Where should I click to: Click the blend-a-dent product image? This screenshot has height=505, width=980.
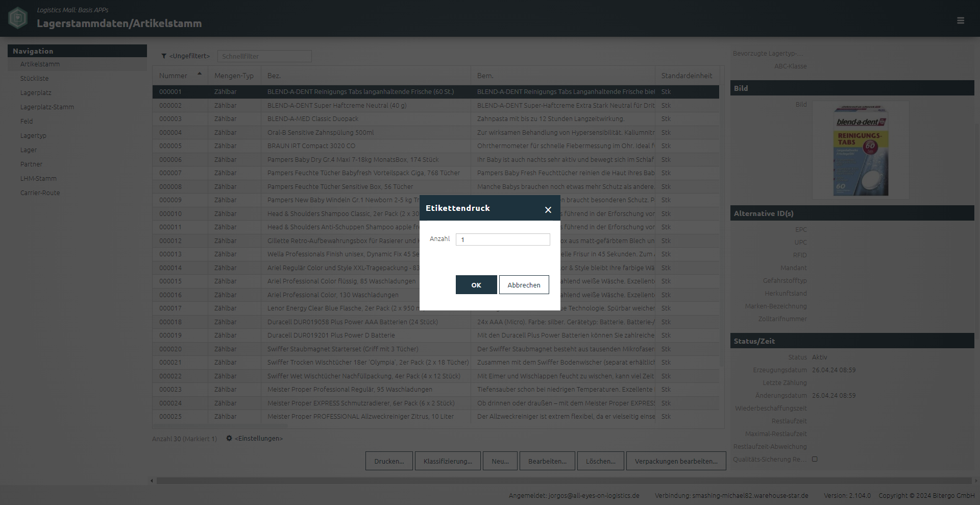coord(861,150)
